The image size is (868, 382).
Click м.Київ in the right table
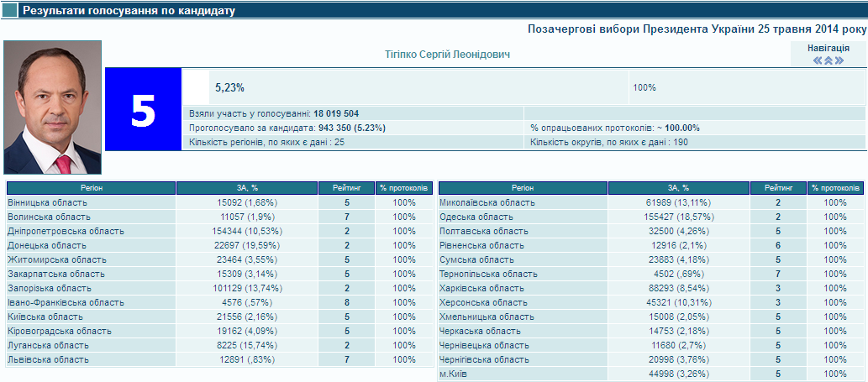pos(456,374)
